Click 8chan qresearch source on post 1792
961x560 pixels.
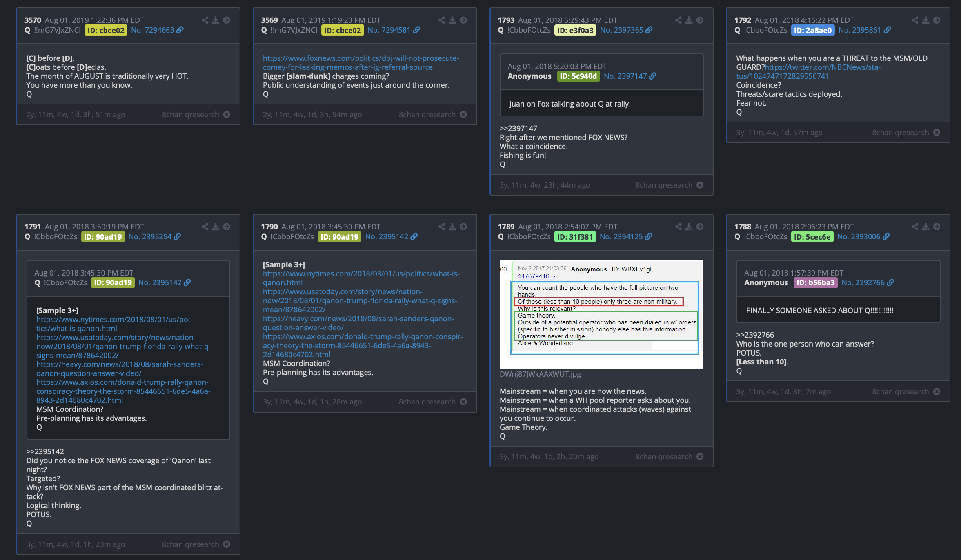[901, 133]
